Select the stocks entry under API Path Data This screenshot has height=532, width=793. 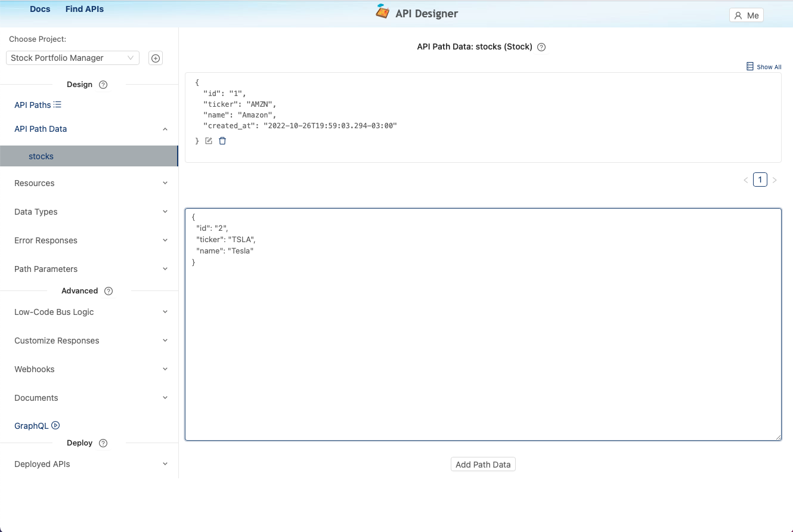coord(41,156)
